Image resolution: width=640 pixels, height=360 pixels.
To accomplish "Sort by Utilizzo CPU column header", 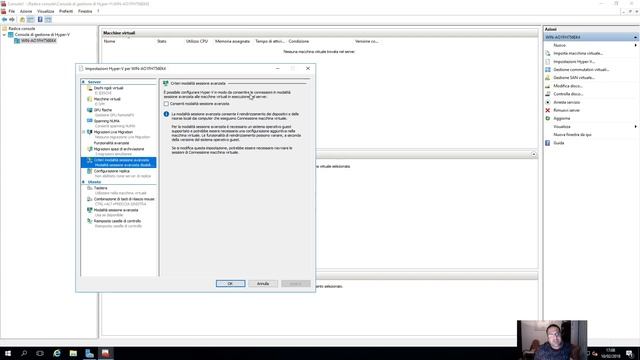I will tap(197, 41).
